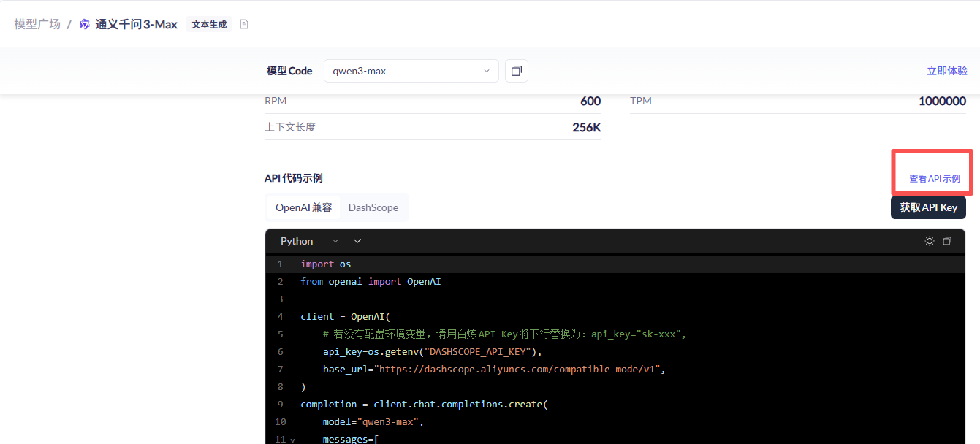Select the 通义千问3-Max title text
Image resolution: width=980 pixels, height=444 pixels.
(136, 24)
